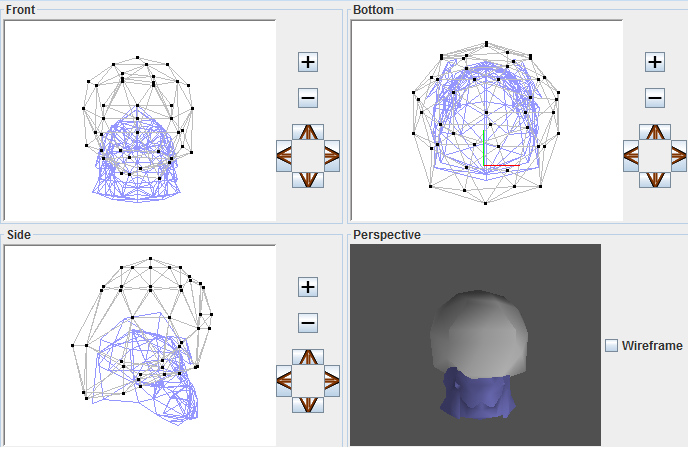Pan the Front view down
The image size is (691, 450).
coord(308,180)
